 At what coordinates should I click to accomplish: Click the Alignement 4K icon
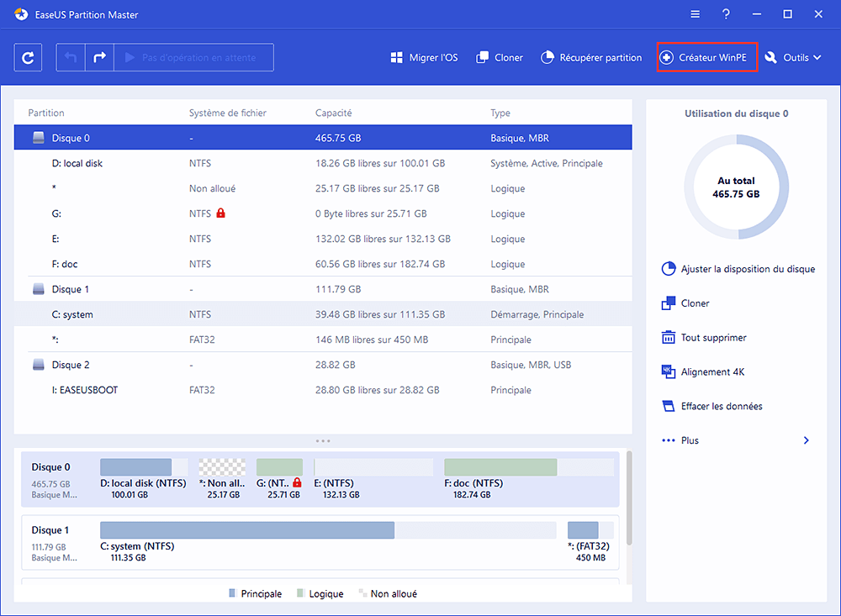[669, 371]
